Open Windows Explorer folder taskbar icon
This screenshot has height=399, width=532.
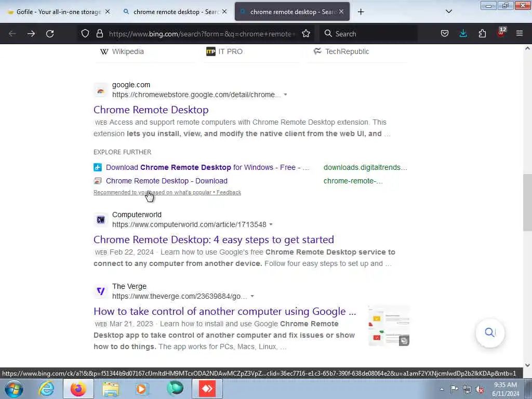click(111, 389)
